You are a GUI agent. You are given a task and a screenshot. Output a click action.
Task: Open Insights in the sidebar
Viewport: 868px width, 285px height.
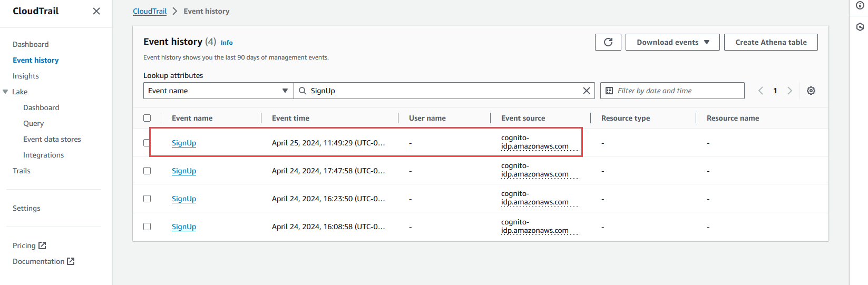(x=26, y=76)
